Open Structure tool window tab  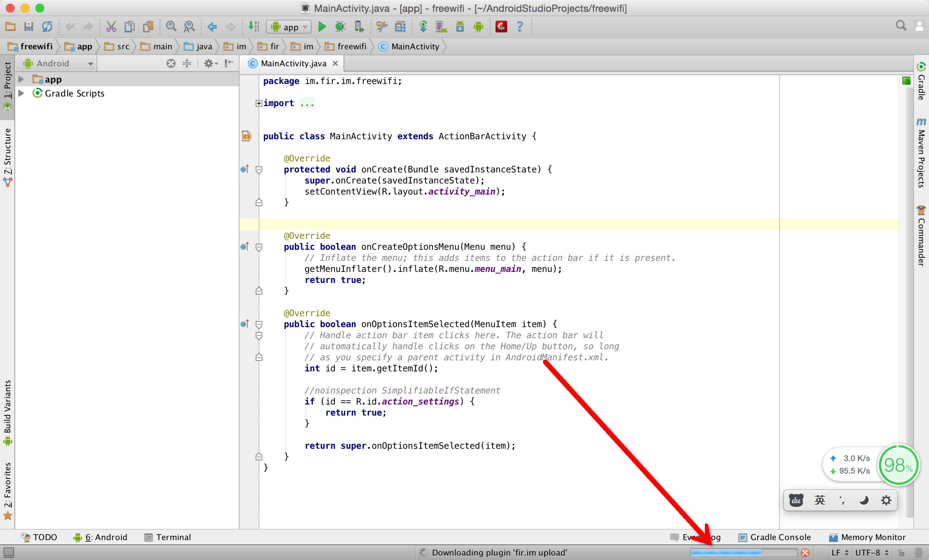pyautogui.click(x=7, y=157)
